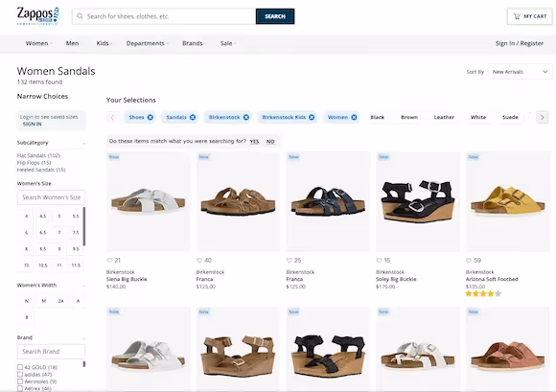
Task: Click Sign In / Register link
Action: (x=520, y=43)
